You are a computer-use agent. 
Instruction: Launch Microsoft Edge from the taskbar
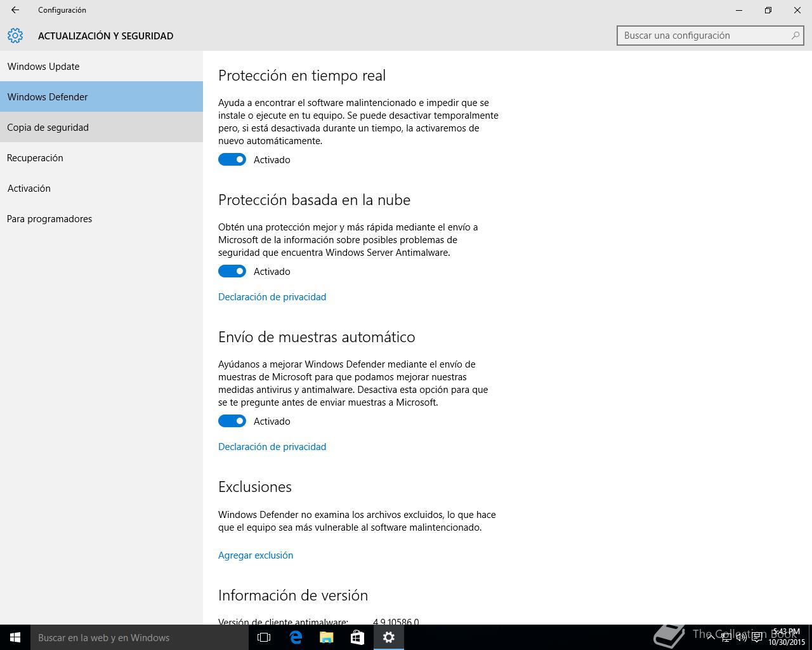pyautogui.click(x=296, y=637)
